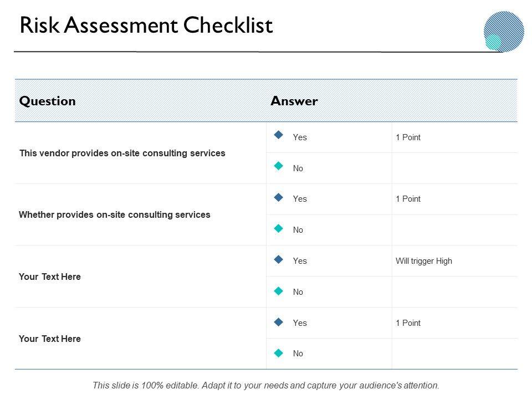The width and height of the screenshot is (532, 399).
Task: Click the "Answer" column header
Action: click(294, 101)
